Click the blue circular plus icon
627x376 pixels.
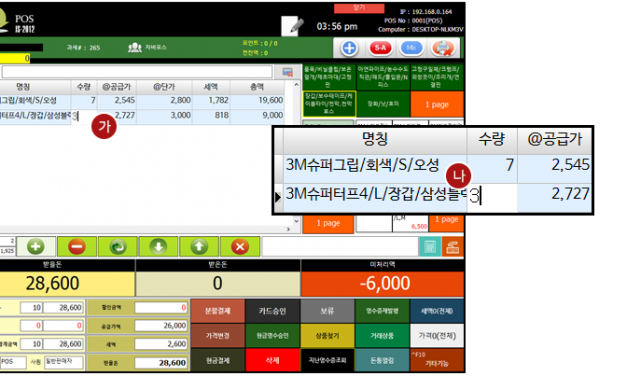coord(349,48)
